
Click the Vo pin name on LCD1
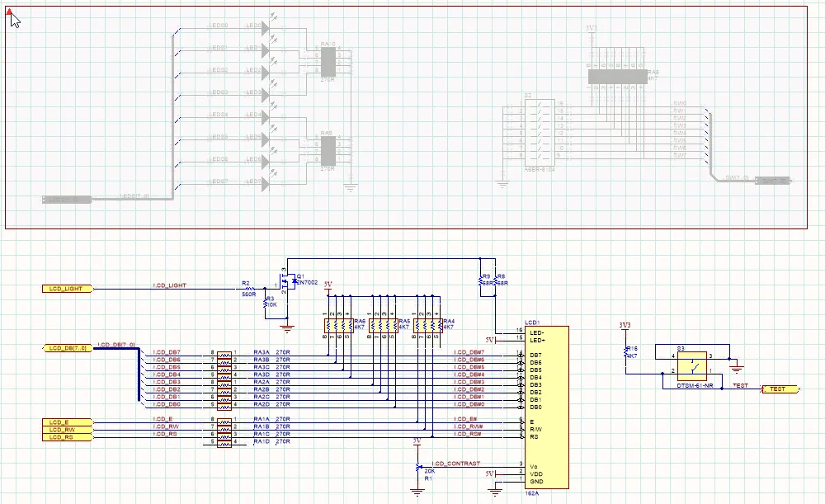534,467
